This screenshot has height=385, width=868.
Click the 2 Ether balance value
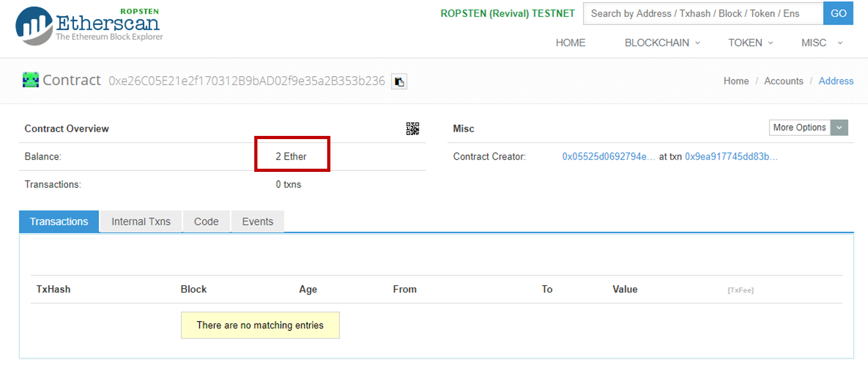(291, 157)
